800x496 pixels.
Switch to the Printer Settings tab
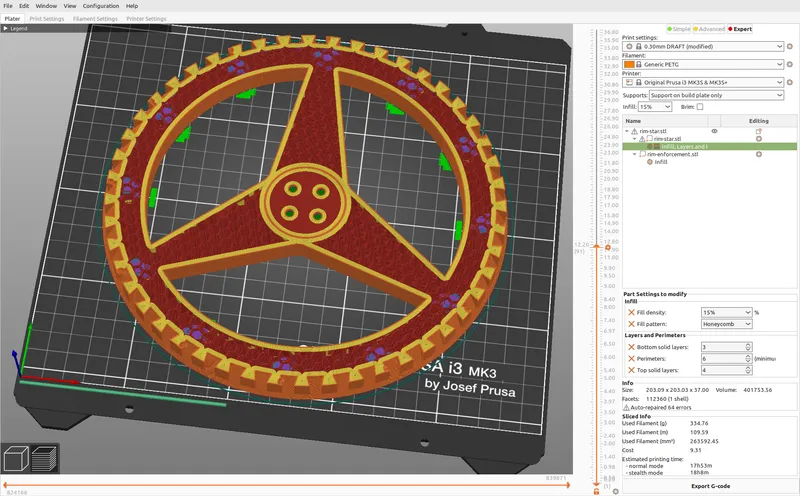[x=146, y=18]
